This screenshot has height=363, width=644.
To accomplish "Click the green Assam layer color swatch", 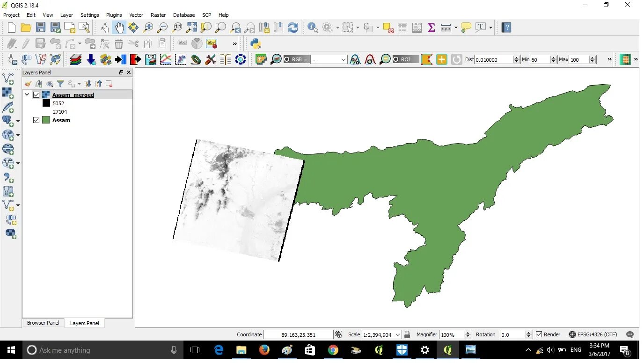I will [x=46, y=120].
